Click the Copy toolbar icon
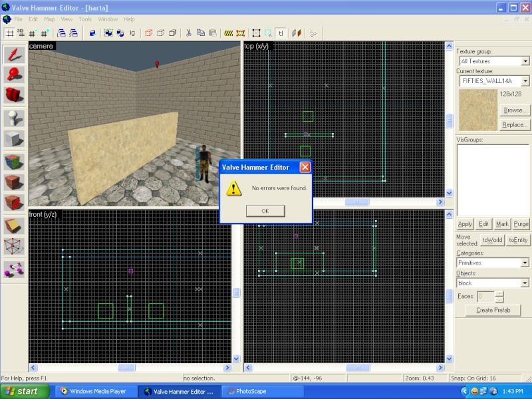 coord(201,33)
